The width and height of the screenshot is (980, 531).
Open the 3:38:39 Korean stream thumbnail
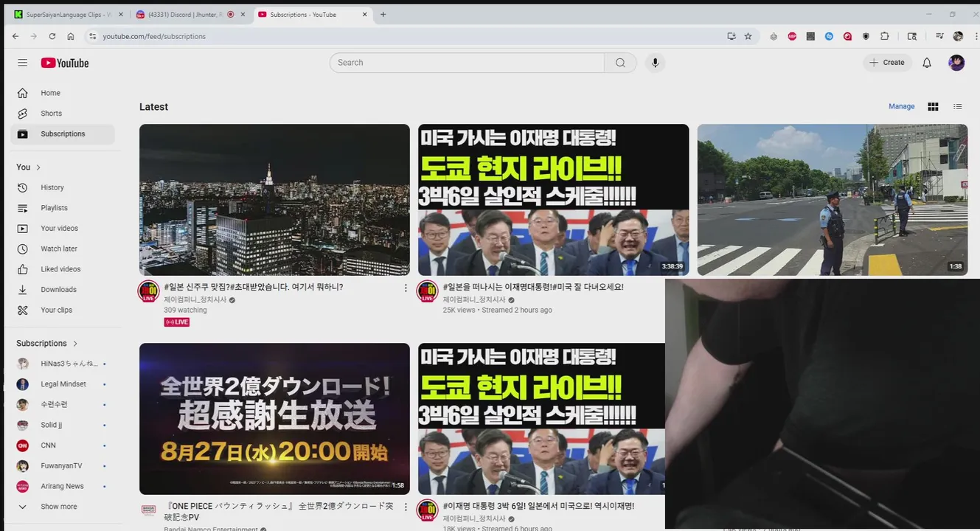click(x=553, y=200)
